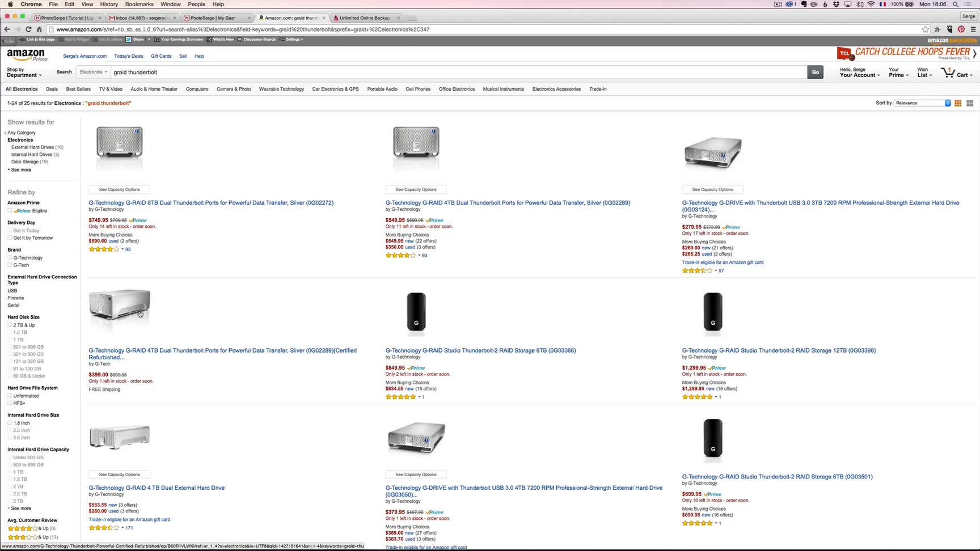Check the Prime Eligible filter

pyautogui.click(x=10, y=211)
